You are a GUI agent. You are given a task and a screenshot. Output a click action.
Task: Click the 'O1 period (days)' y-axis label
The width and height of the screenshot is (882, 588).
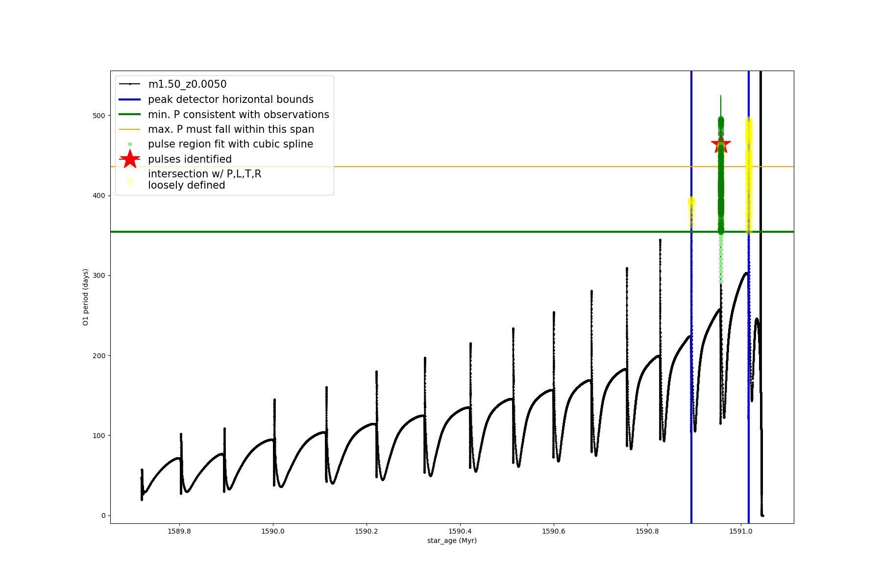[x=86, y=297]
